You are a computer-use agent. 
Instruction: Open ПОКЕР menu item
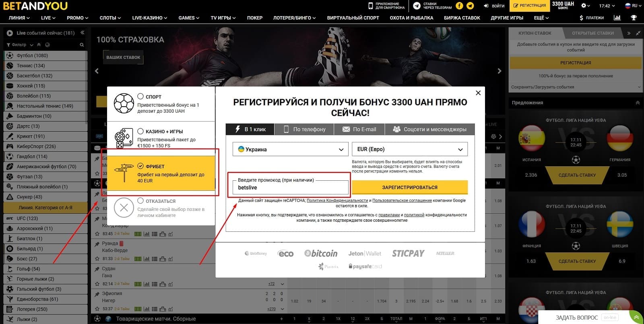tap(255, 18)
